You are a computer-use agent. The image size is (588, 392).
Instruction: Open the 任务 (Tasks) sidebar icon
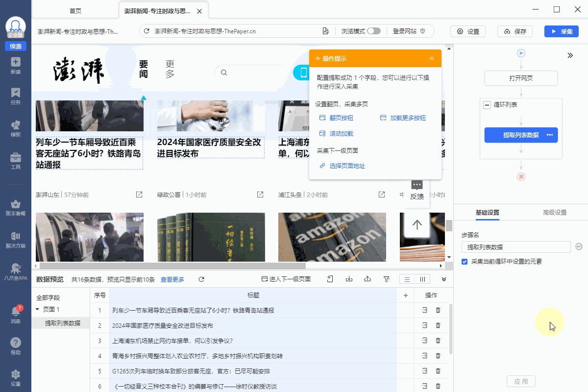coord(16,93)
